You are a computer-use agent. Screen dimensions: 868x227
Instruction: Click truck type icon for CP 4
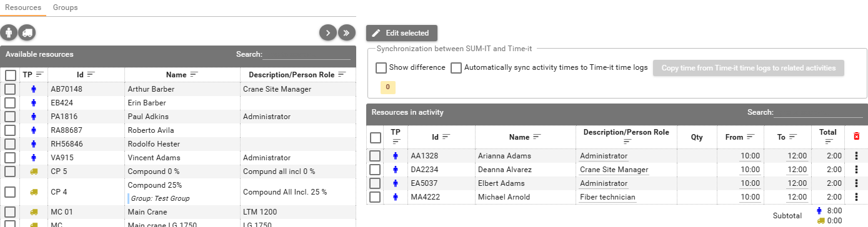34,192
